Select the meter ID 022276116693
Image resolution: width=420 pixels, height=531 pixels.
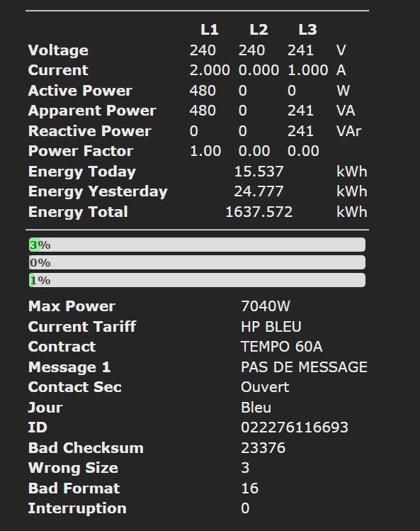tap(295, 427)
